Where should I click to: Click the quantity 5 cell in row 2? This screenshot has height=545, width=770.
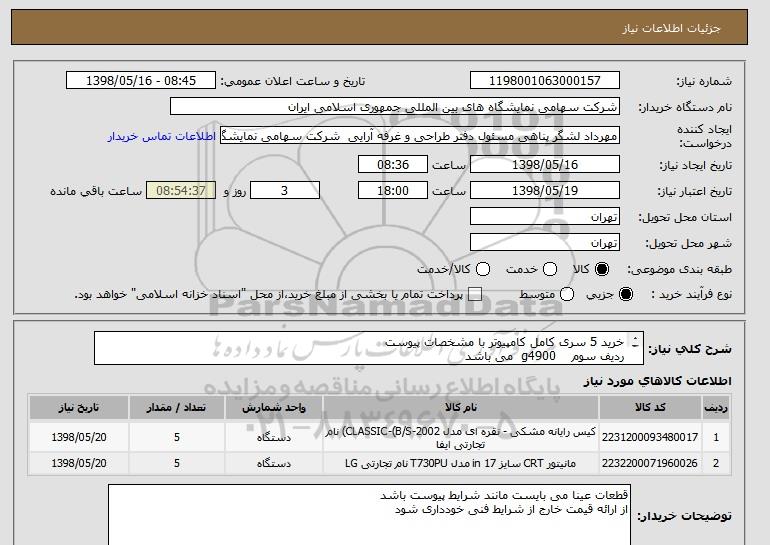(176, 463)
